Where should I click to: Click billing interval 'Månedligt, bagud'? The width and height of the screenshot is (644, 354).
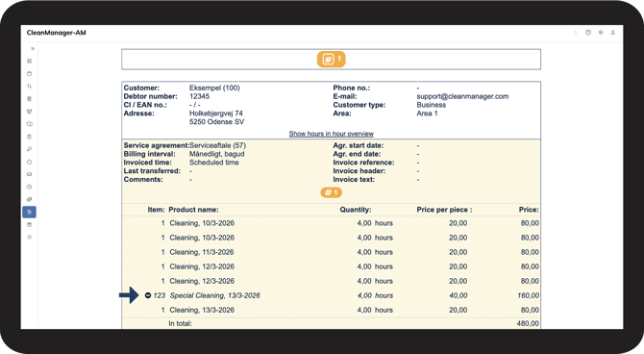217,154
